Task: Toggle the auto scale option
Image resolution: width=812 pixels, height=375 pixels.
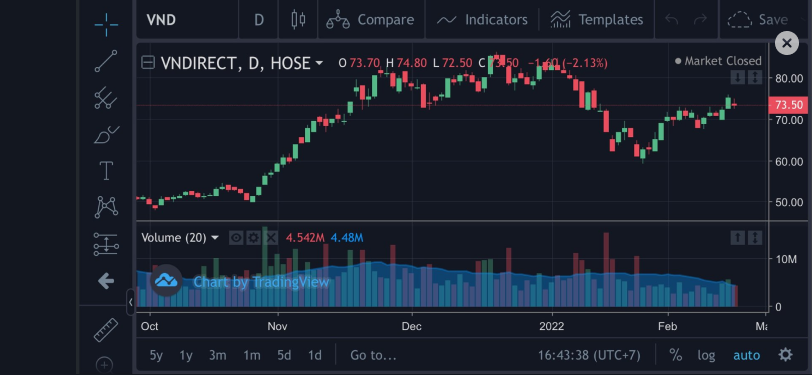Action: (747, 355)
